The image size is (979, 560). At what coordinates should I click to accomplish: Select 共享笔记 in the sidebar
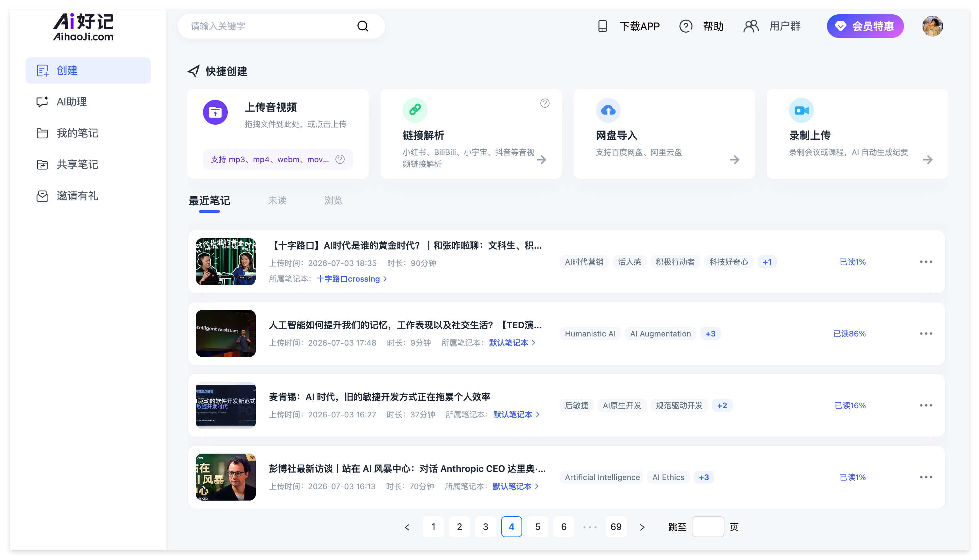coord(88,164)
